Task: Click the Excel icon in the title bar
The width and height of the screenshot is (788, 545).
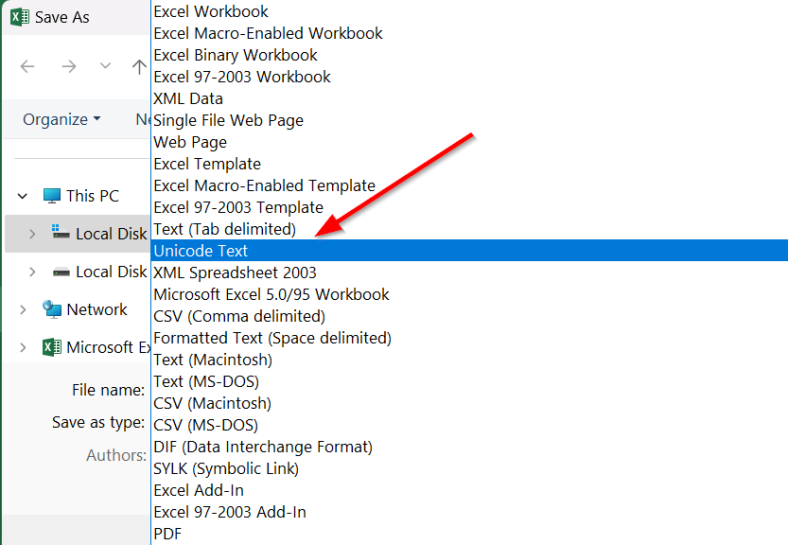Action: tap(19, 17)
